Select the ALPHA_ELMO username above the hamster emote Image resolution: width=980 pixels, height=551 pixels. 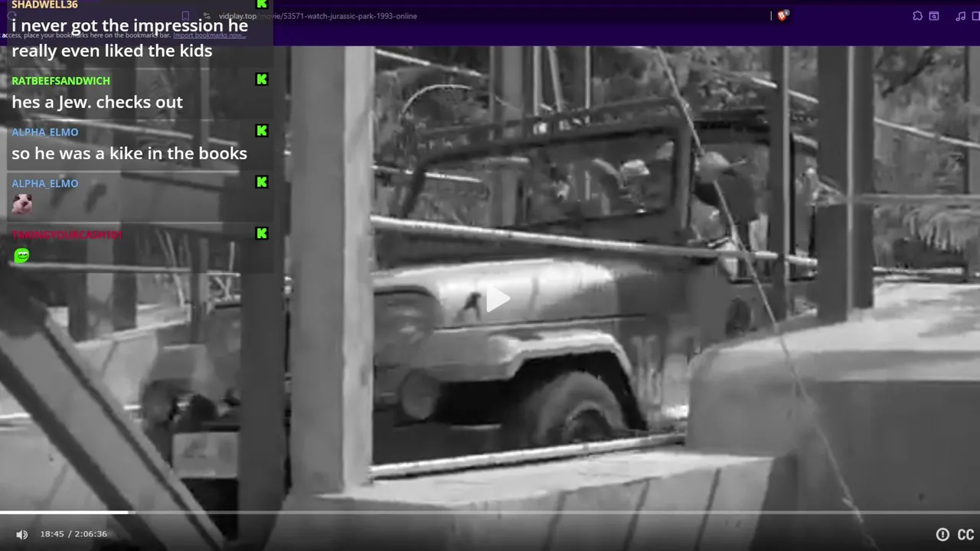click(x=44, y=184)
